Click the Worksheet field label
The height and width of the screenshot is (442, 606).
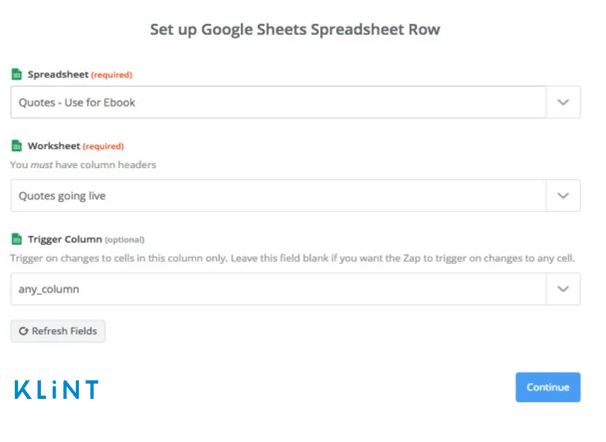[x=54, y=146]
